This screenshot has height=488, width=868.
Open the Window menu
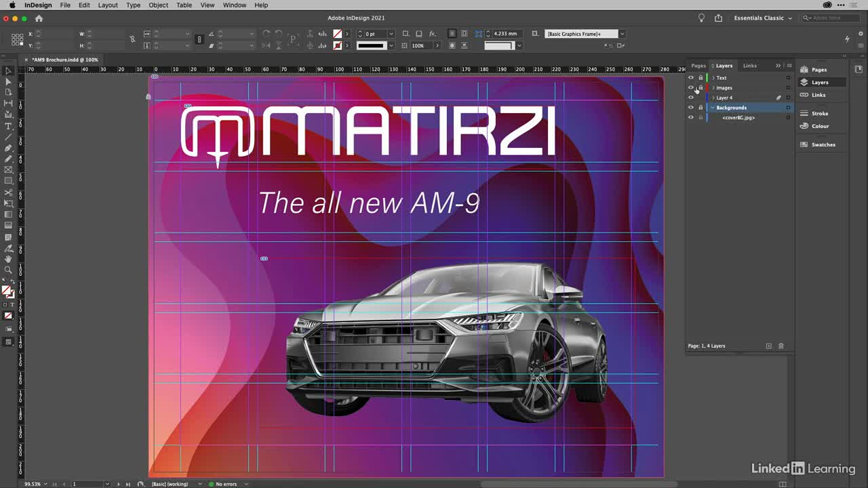pos(235,5)
